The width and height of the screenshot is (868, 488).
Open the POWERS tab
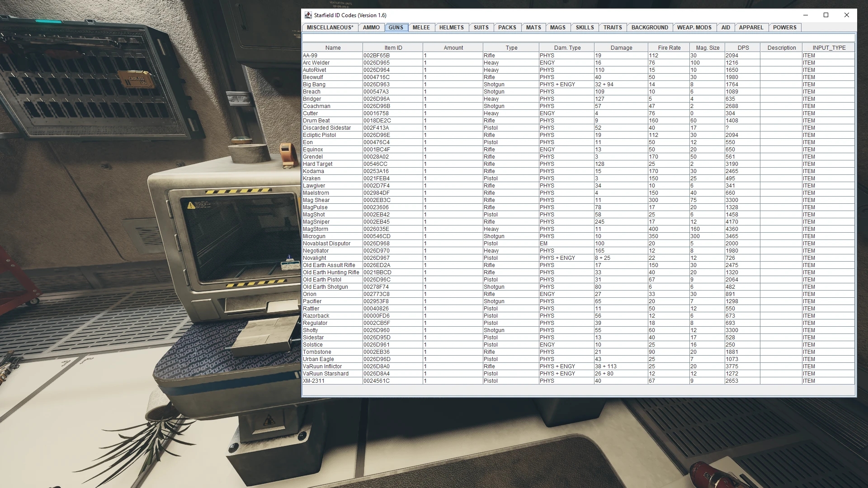[x=785, y=28]
